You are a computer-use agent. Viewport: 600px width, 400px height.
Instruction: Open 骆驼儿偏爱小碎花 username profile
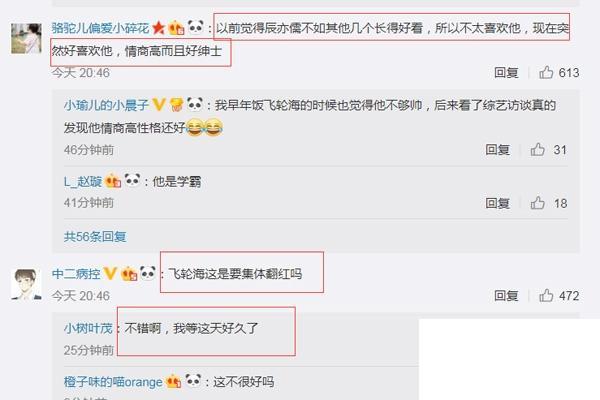point(100,28)
